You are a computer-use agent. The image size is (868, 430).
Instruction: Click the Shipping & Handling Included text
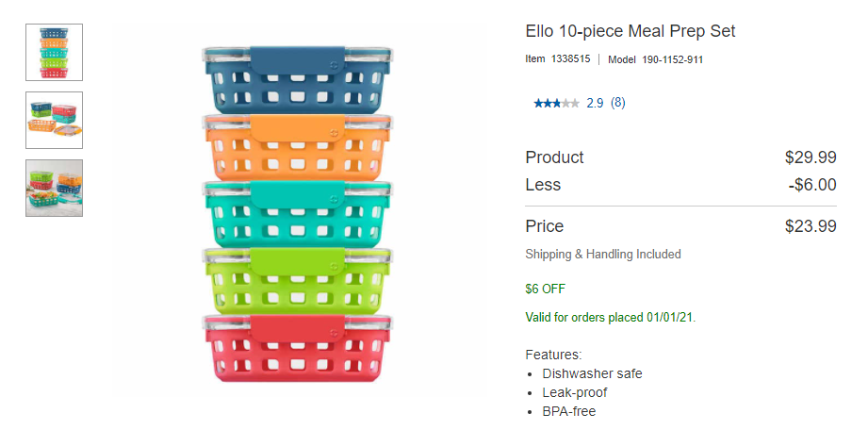tap(602, 254)
